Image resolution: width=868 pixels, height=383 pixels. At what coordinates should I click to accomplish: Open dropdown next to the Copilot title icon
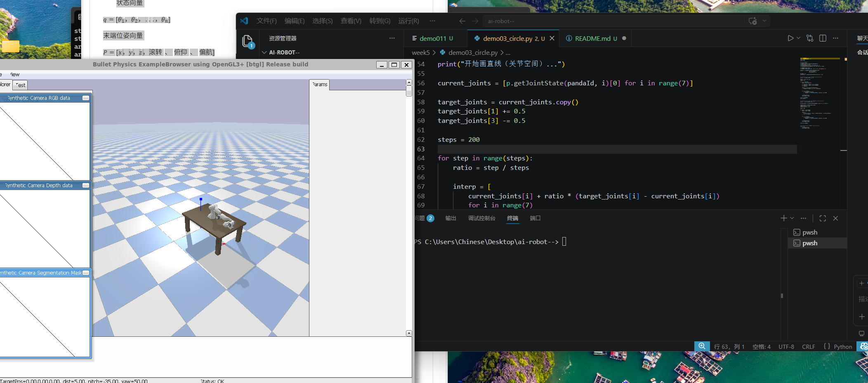point(764,21)
